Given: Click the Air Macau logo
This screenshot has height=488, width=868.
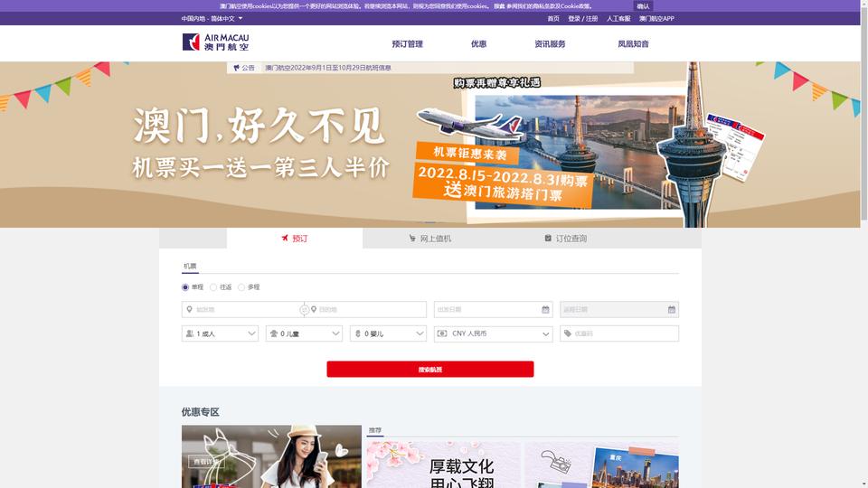Looking at the screenshot, I should point(215,42).
